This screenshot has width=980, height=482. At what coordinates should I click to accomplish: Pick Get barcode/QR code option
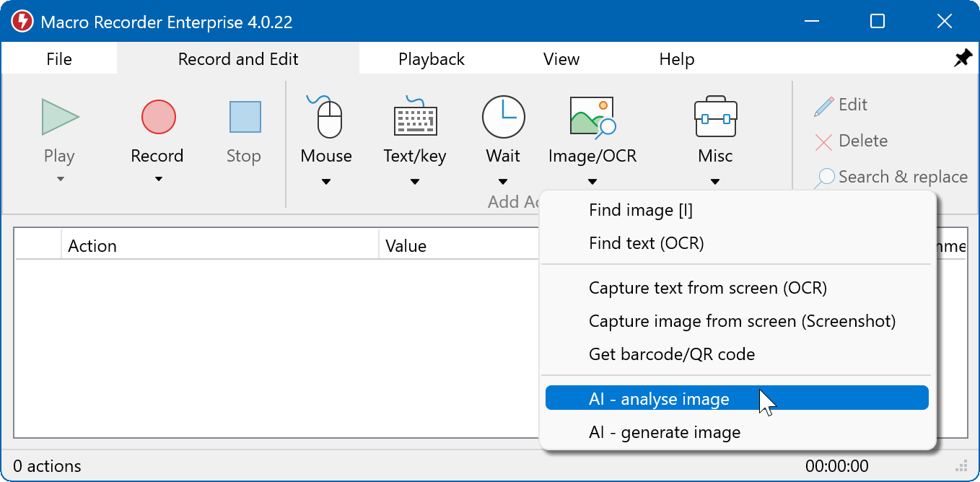(x=671, y=354)
